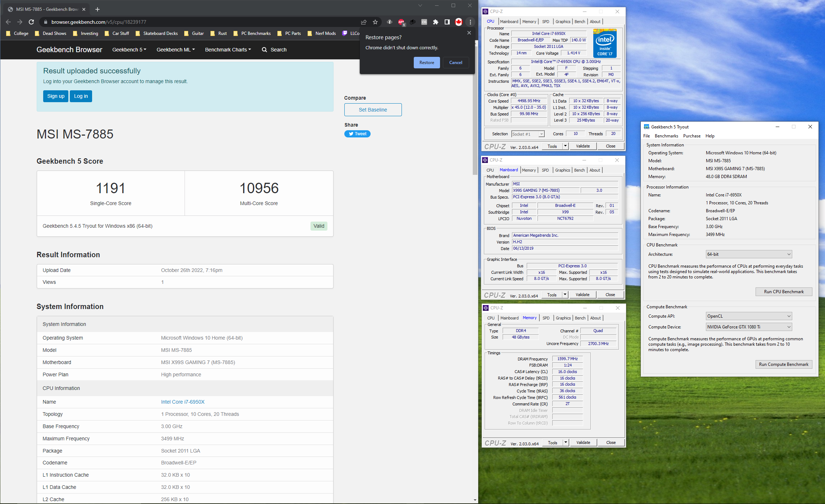The image size is (825, 504).
Task: Open the Intel Core i7-6950X CPU link
Action: click(183, 402)
